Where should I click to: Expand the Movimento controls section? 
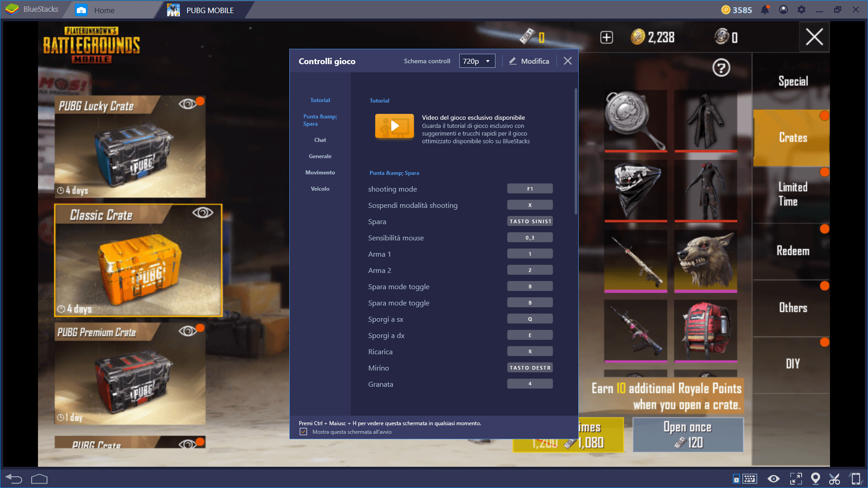coord(320,172)
